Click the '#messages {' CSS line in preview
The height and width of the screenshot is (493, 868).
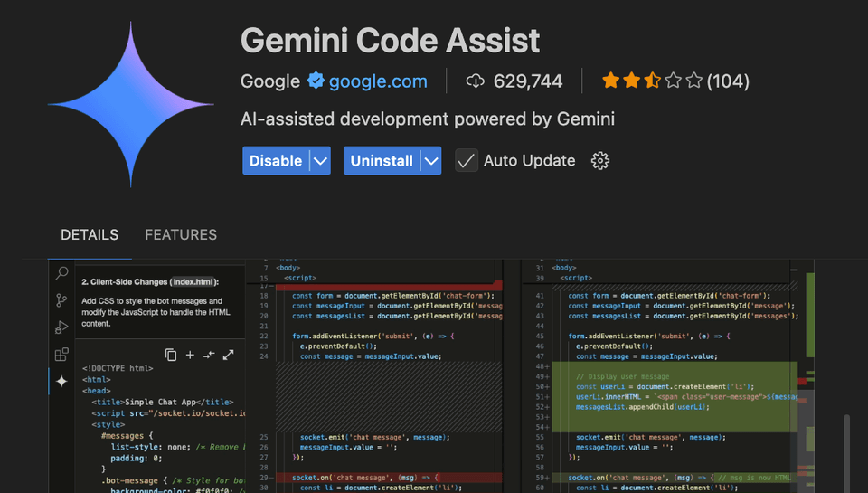(127, 436)
